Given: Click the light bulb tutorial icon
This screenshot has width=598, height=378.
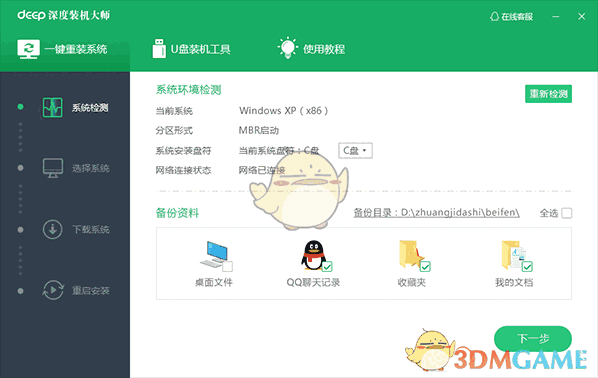Looking at the screenshot, I should point(288,48).
